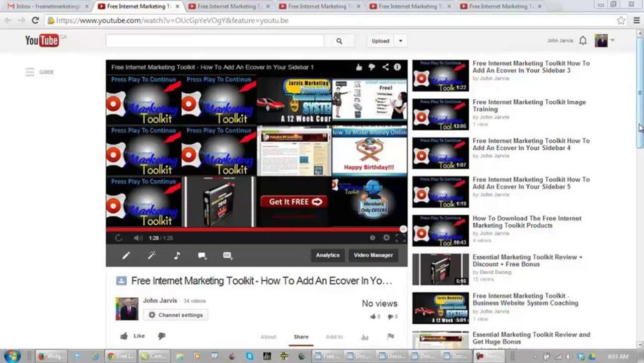Enter fullscreen mode
Viewport: 644px width, 363px height.
[x=400, y=238]
